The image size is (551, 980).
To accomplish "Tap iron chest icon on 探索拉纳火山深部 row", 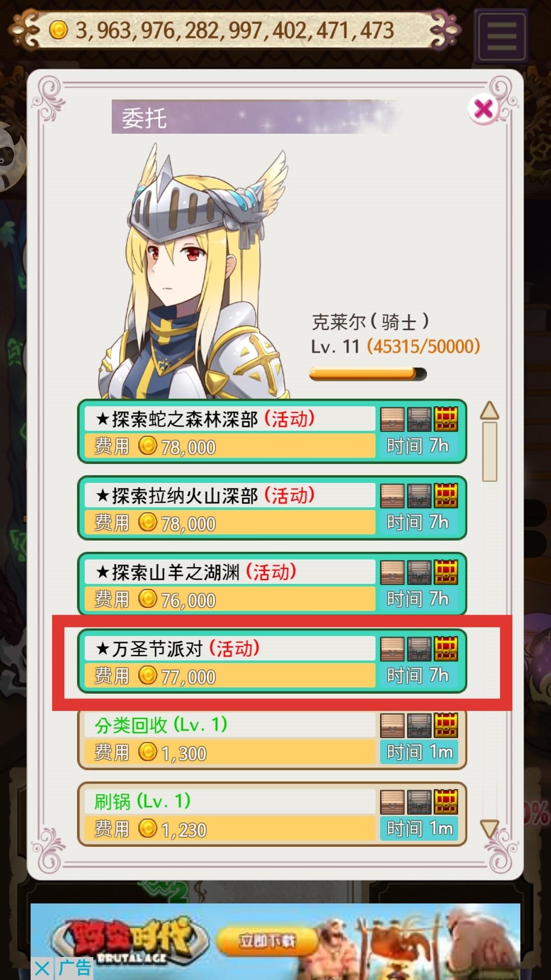I will [419, 496].
